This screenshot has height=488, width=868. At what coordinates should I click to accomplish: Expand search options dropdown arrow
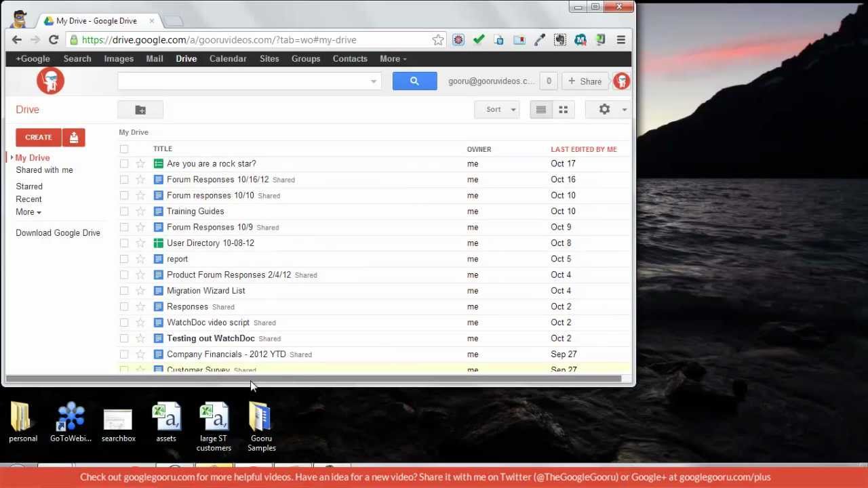pos(373,81)
